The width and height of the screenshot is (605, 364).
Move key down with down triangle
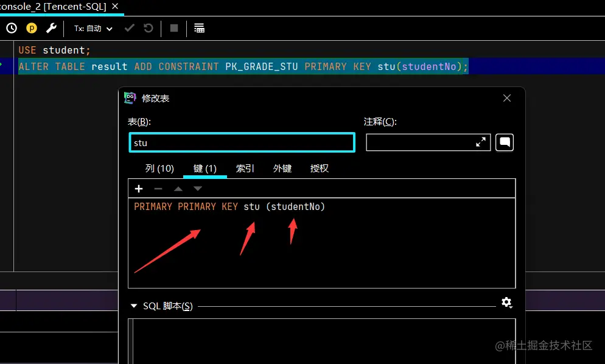(x=198, y=188)
